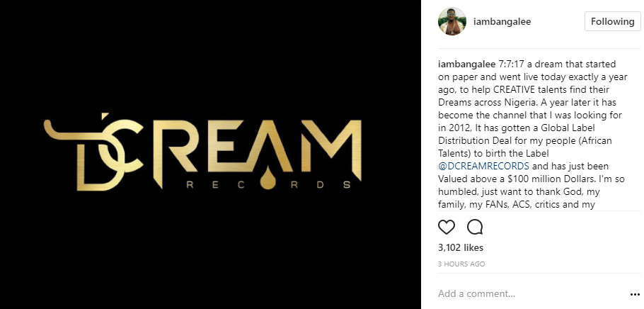View the 3,102 likes list
644x309 pixels.
pos(461,247)
